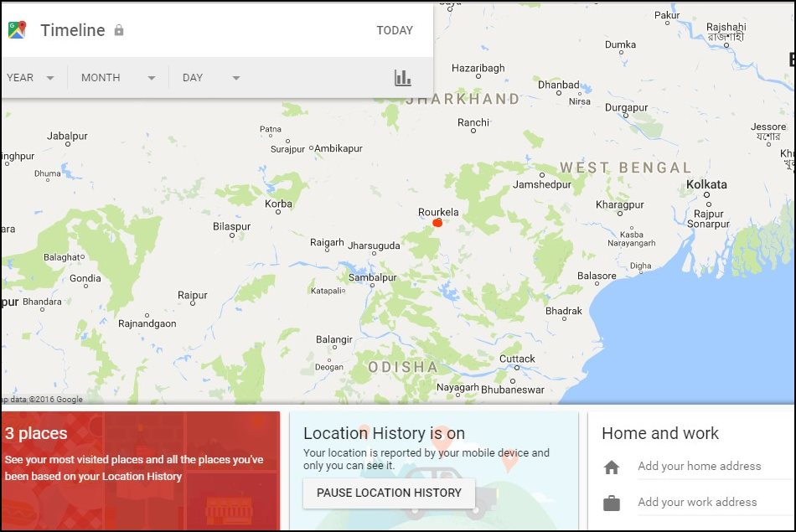
Task: Click the house icon for home address
Action: click(611, 467)
